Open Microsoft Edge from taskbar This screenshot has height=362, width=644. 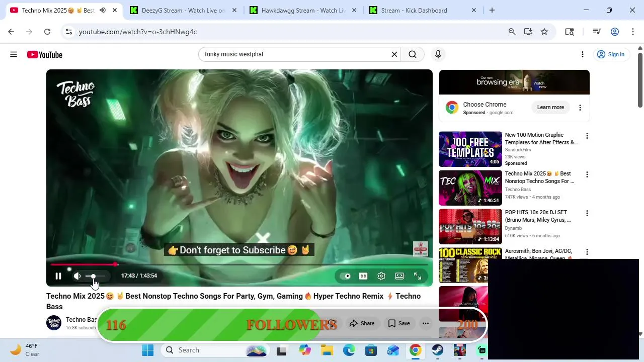pos(349,350)
